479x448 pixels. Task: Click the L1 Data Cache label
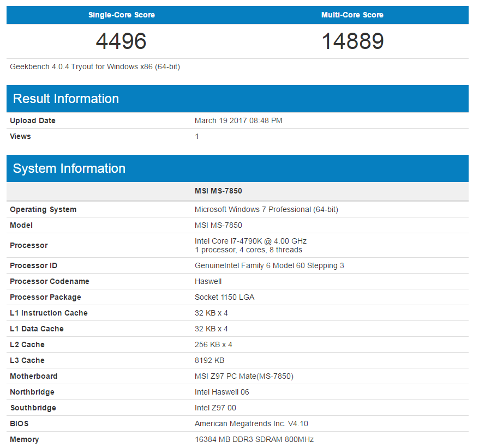[37, 329]
